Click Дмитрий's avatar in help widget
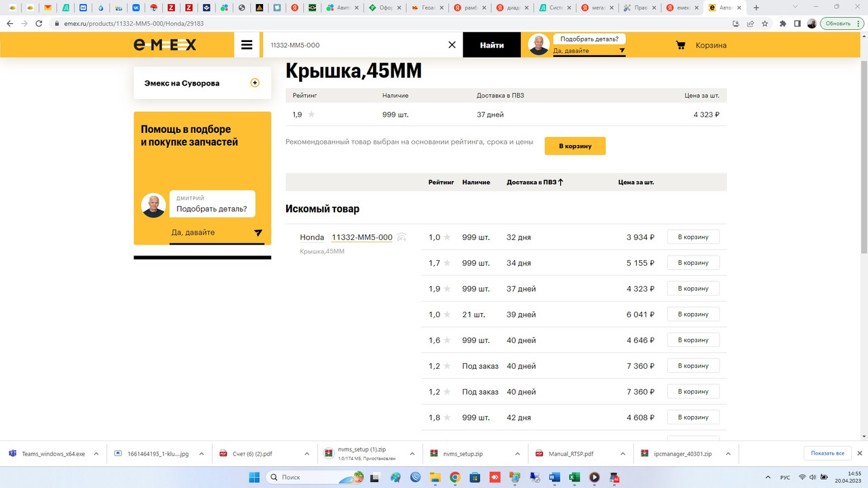 tap(153, 205)
